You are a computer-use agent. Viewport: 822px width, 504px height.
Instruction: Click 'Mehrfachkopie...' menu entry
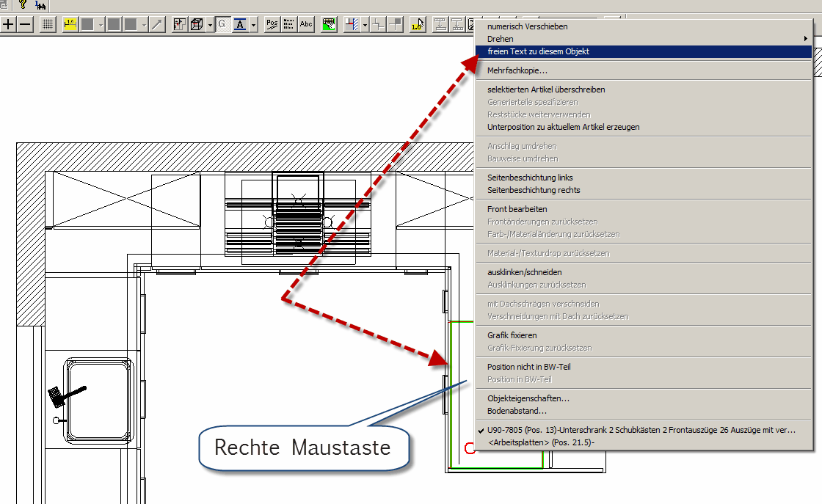517,70
